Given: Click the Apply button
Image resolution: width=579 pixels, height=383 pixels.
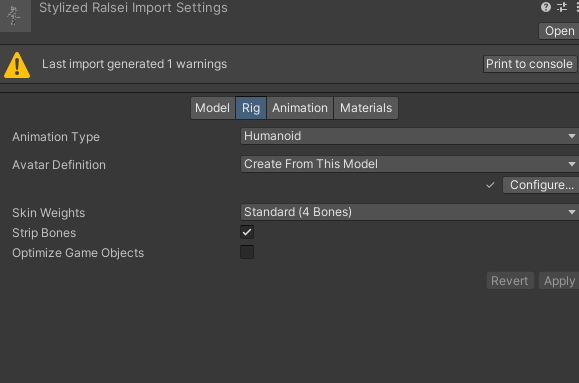Looking at the screenshot, I should (559, 281).
